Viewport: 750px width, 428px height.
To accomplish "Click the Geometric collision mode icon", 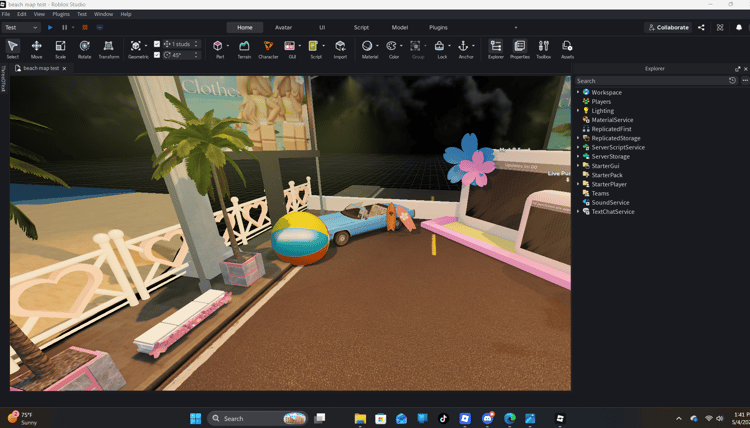I will (x=136, y=46).
